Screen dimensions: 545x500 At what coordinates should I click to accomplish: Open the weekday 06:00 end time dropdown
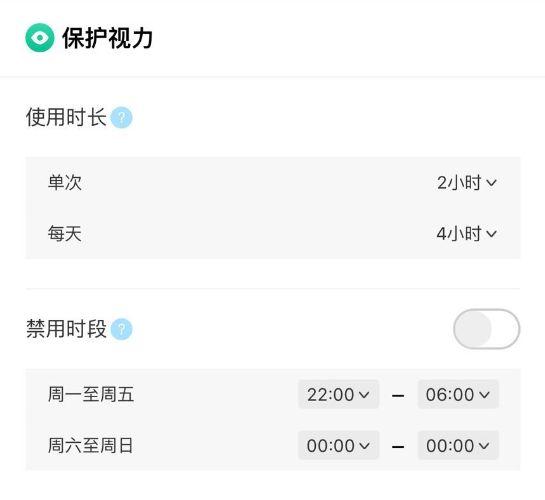click(x=458, y=394)
